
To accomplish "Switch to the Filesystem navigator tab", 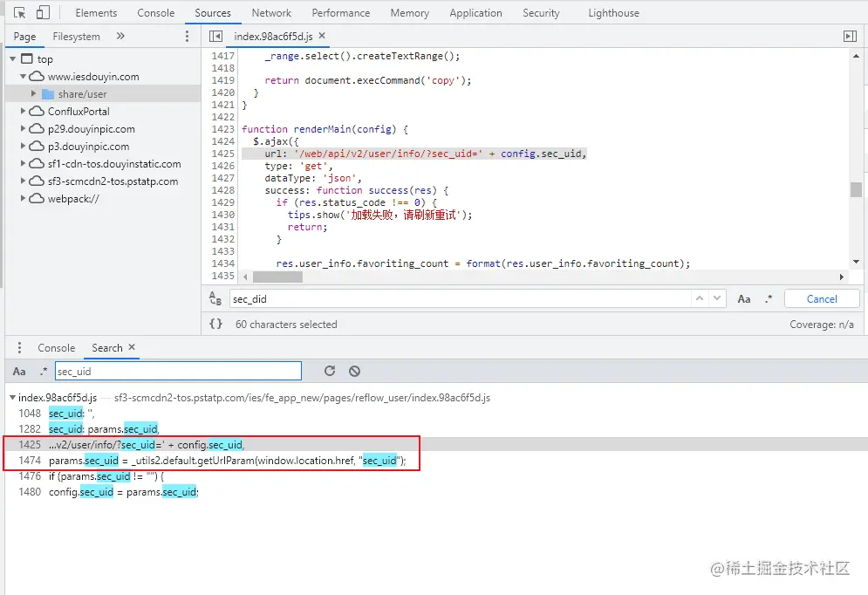I will tap(77, 37).
